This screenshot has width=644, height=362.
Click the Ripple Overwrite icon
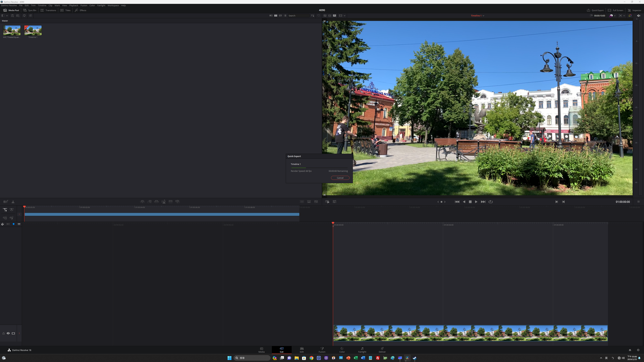[156, 202]
